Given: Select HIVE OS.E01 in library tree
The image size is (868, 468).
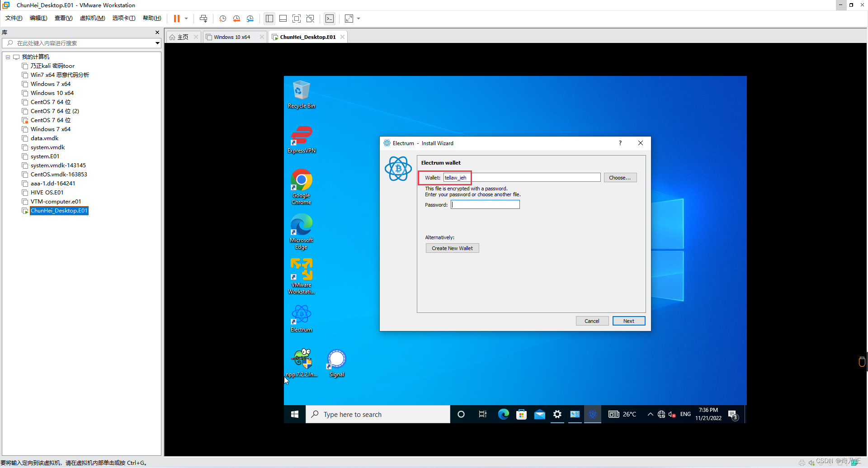Looking at the screenshot, I should coord(47,193).
